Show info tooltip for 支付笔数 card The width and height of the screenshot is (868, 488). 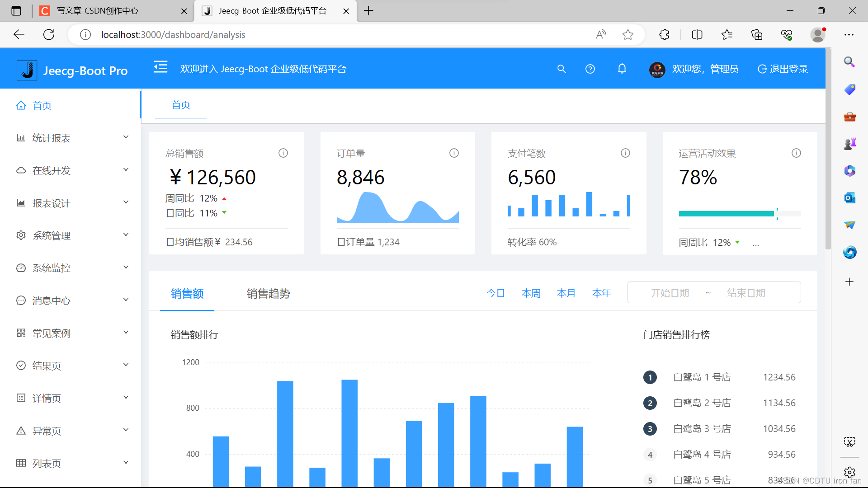625,153
